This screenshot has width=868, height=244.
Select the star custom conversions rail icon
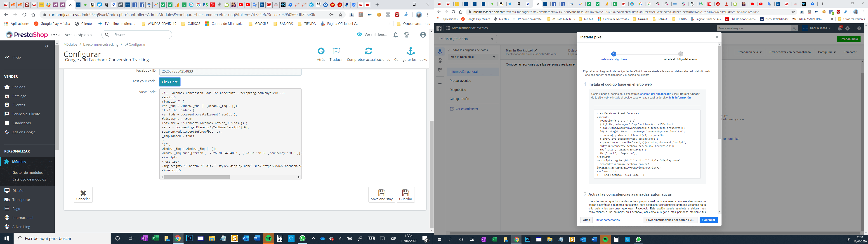click(x=440, y=61)
